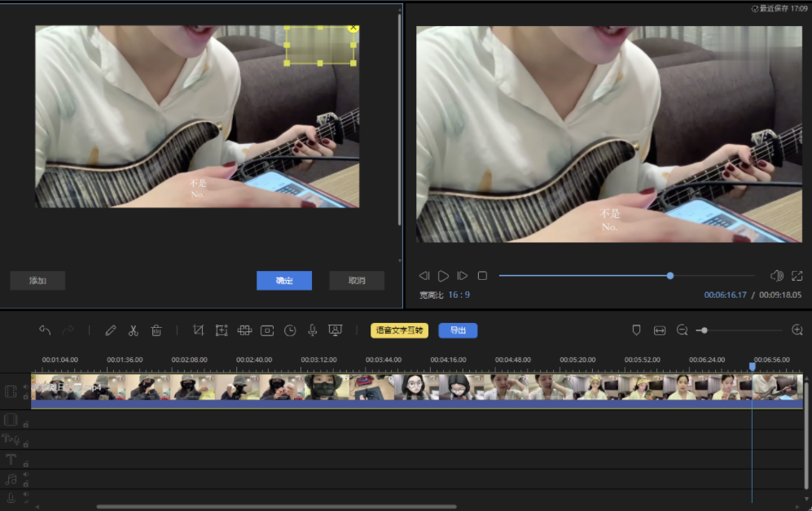The width and height of the screenshot is (812, 511).
Task: Click the timeline vertical scrollbar
Action: pos(806,436)
